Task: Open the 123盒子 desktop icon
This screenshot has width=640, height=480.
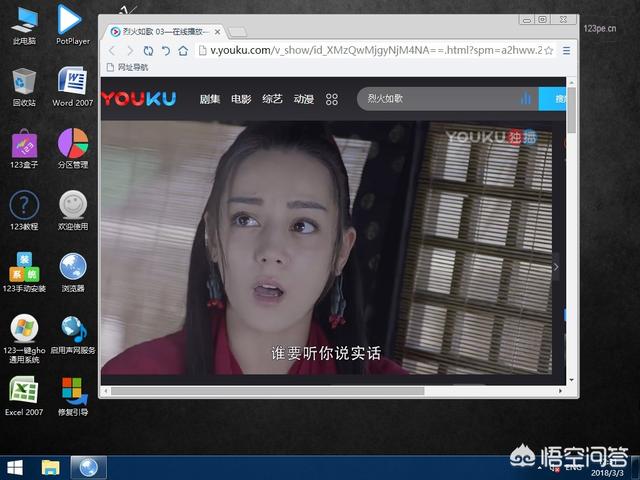Action: click(24, 149)
